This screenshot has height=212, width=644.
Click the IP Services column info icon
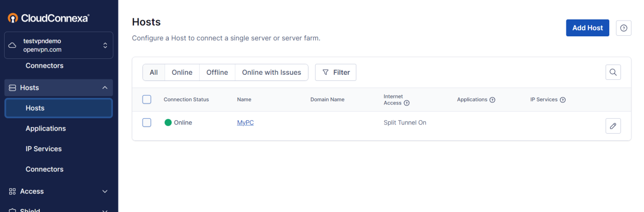562,100
